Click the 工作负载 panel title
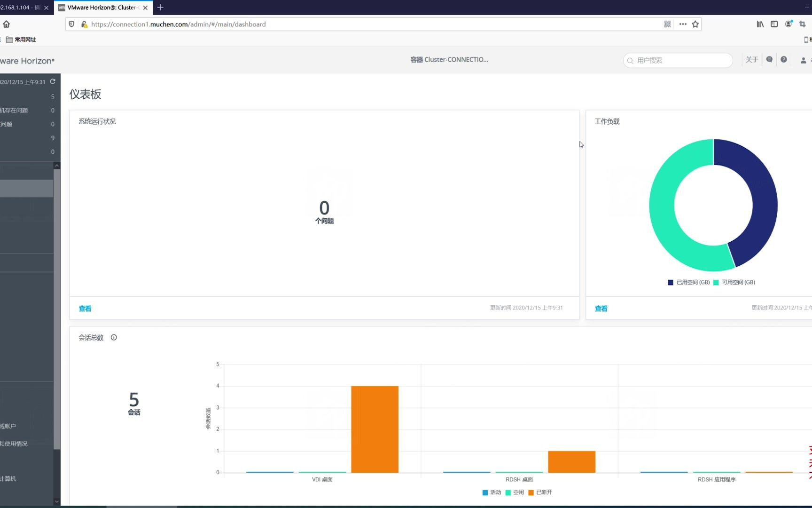This screenshot has height=508, width=812. [x=607, y=121]
